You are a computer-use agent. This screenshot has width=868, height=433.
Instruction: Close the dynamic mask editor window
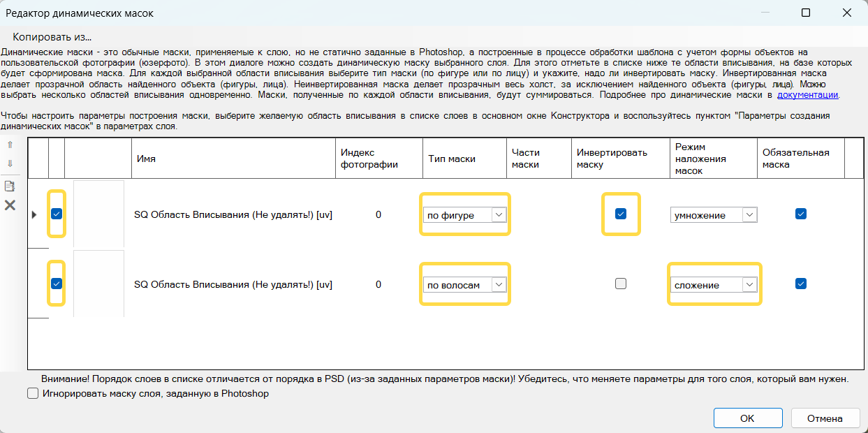846,13
